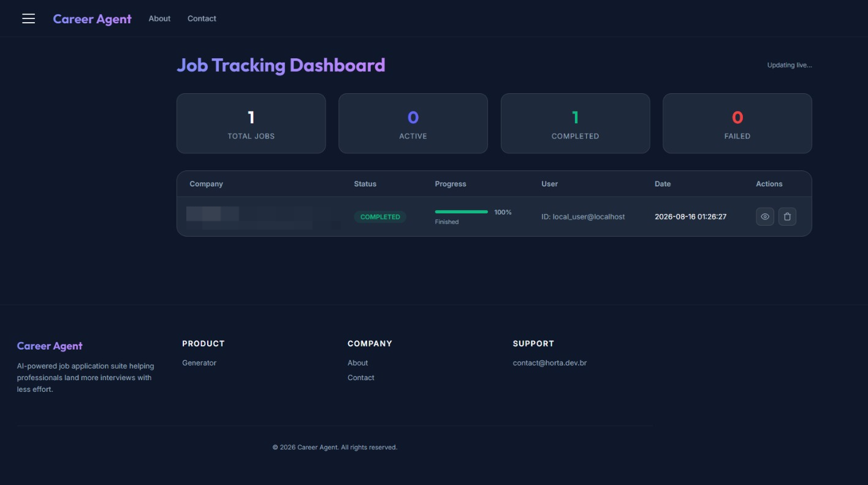Click the contact@horta.dev.br support email

(x=550, y=363)
